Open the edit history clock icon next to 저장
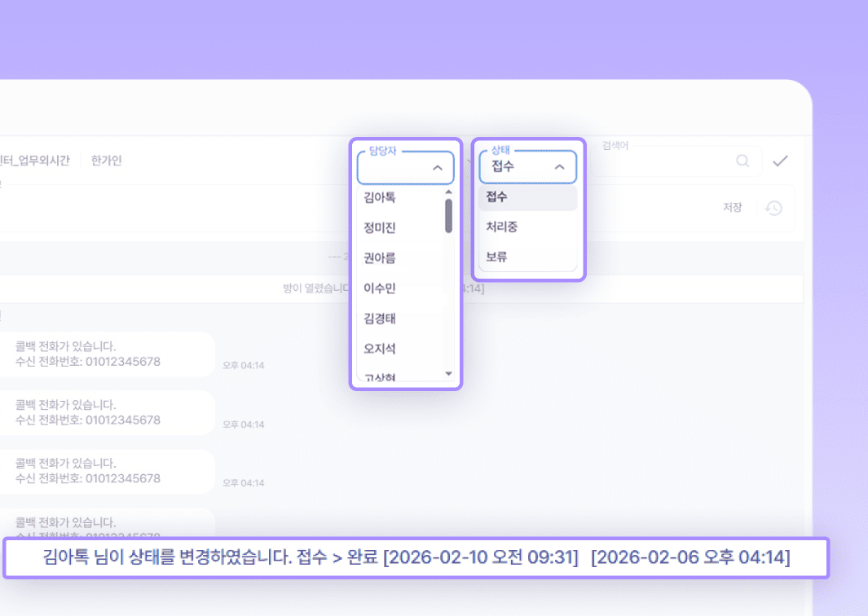 [773, 207]
